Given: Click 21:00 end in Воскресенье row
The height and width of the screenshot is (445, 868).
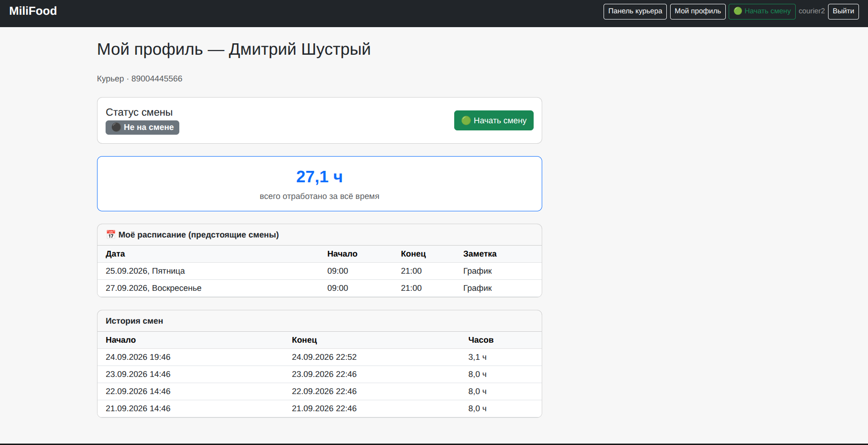Looking at the screenshot, I should point(411,288).
